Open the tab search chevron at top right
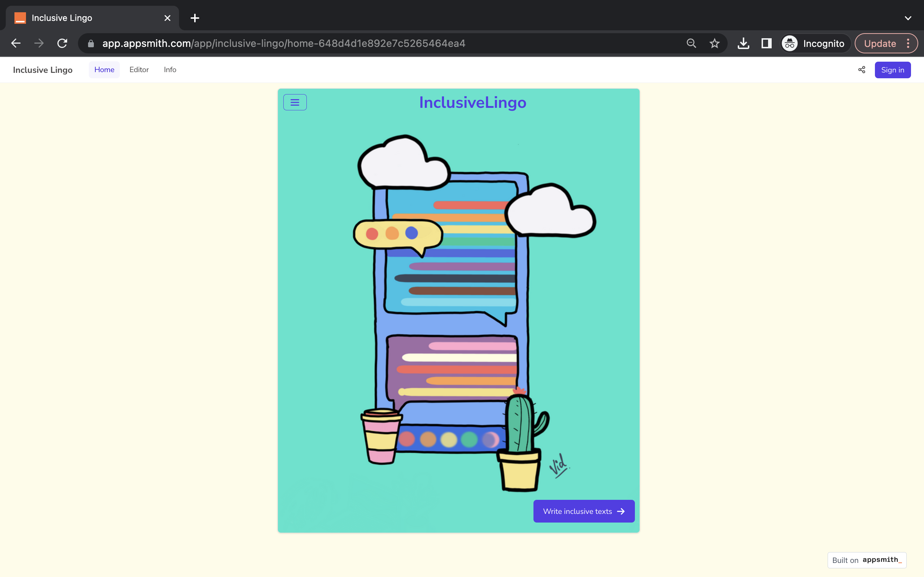924x577 pixels. click(908, 18)
